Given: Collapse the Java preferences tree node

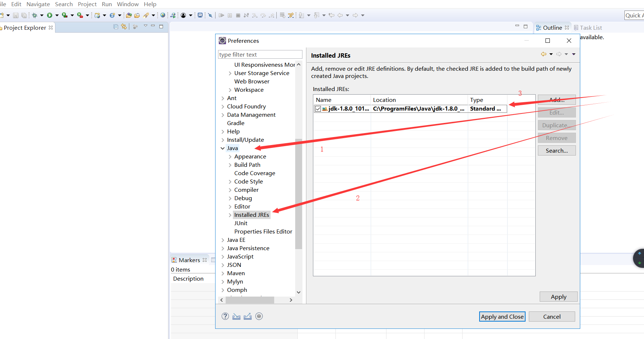Looking at the screenshot, I should pyautogui.click(x=222, y=148).
